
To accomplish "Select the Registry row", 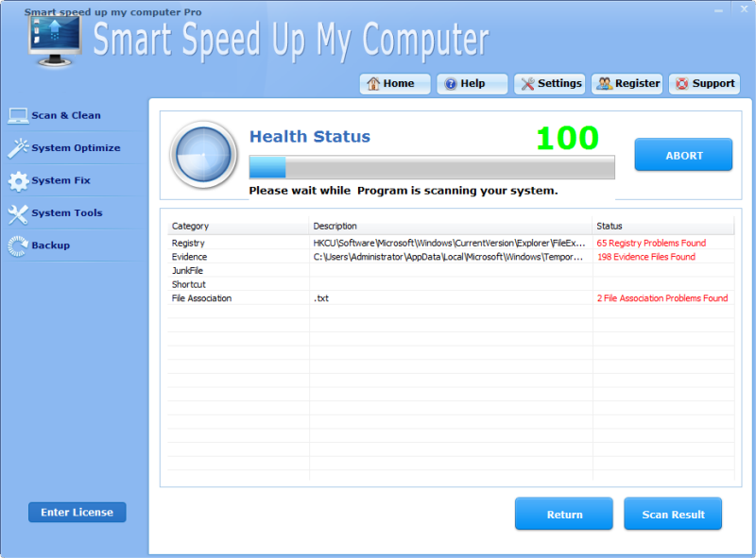I will click(x=451, y=243).
